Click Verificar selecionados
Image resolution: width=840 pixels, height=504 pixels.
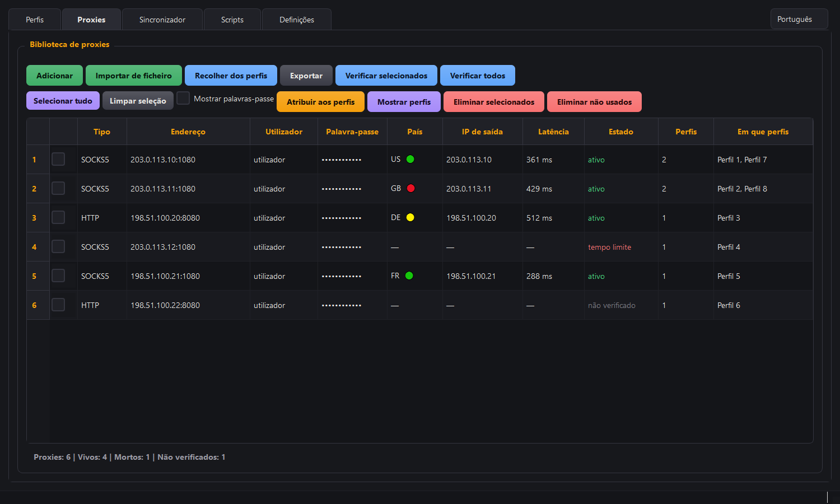pos(386,76)
